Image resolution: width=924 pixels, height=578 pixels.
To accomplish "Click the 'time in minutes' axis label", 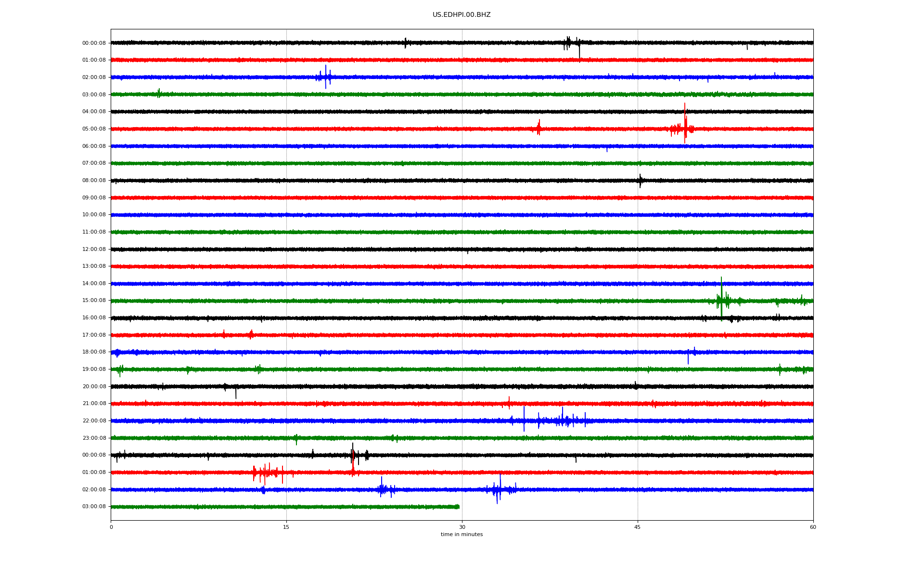I will (461, 535).
